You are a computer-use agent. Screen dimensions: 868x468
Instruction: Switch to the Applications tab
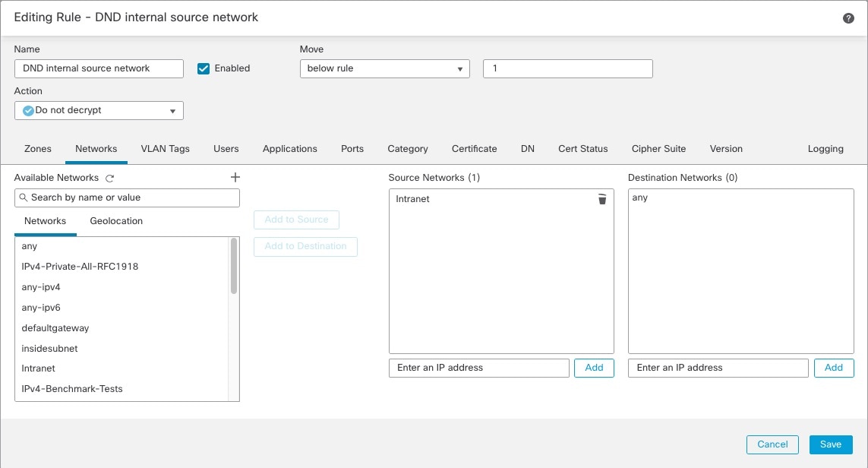click(x=290, y=149)
